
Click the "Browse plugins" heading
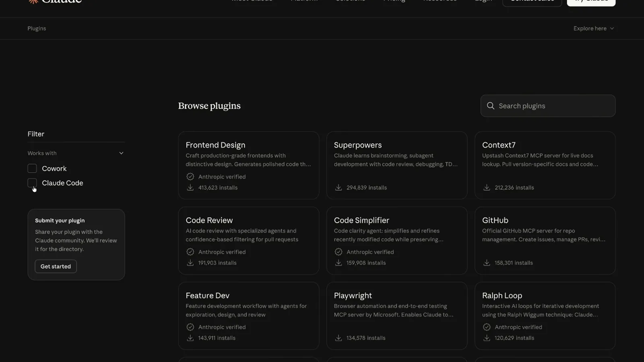(209, 106)
